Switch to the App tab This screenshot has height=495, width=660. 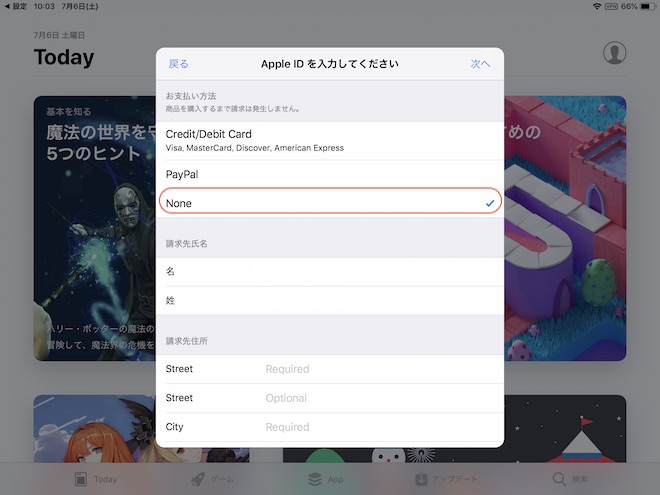(325, 479)
